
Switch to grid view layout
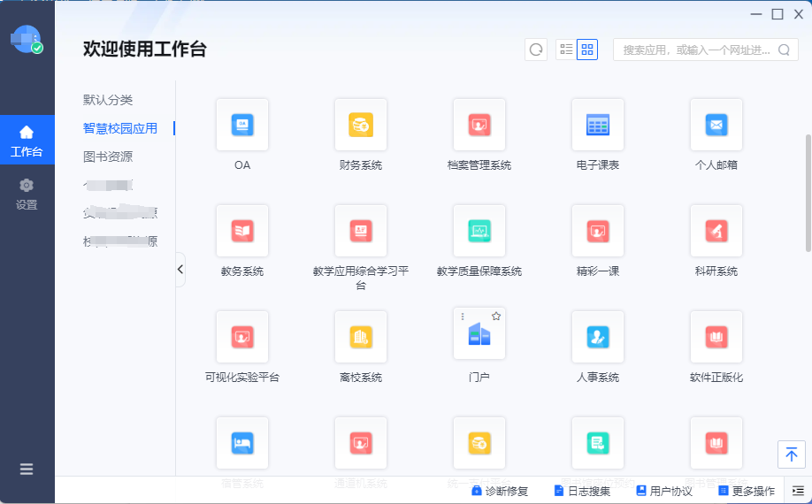tap(587, 50)
